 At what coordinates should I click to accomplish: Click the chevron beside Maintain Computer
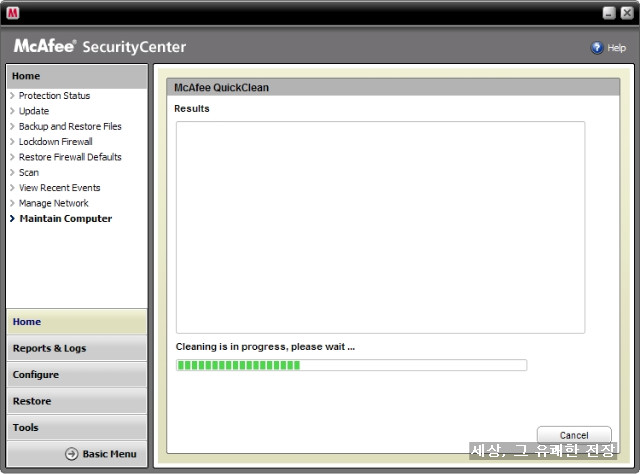tap(12, 218)
